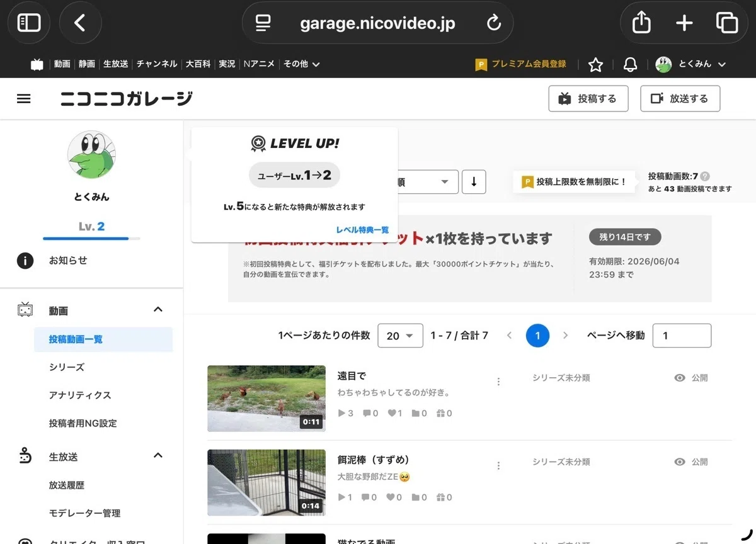This screenshot has width=756, height=544.
Task: Open the more options menu for 遠目で
Action: coord(498,382)
